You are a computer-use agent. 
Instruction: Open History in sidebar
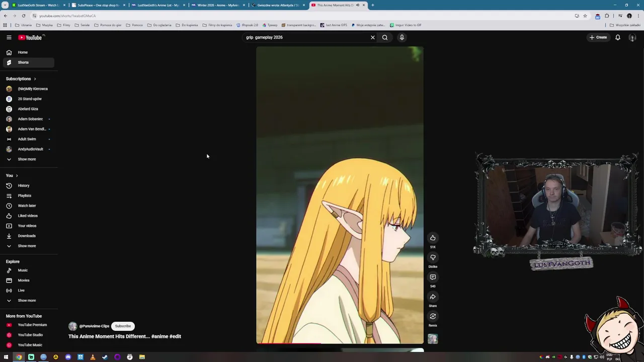[28, 186]
